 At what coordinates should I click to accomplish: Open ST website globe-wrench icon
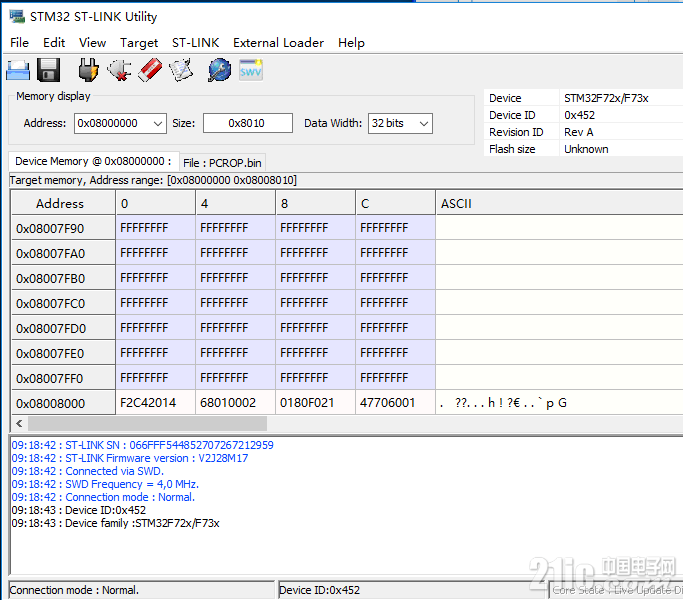tap(220, 70)
